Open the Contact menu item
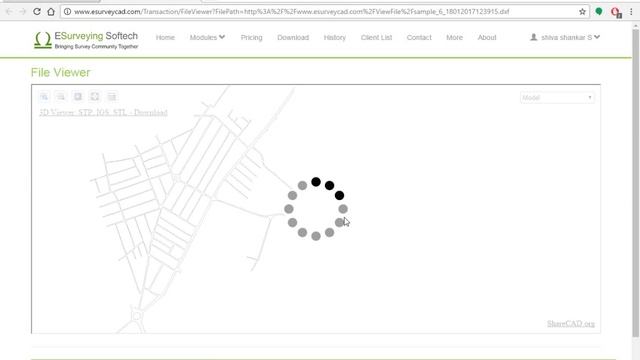The image size is (640, 360). click(x=419, y=37)
